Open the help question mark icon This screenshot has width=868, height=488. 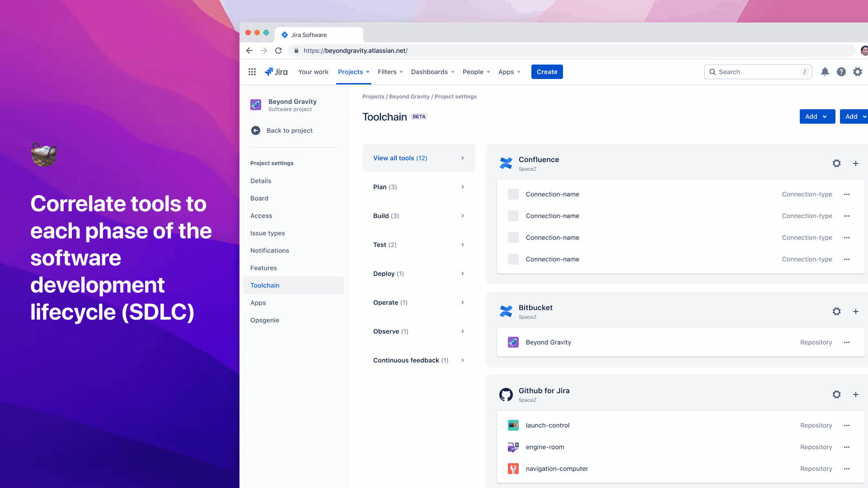coord(841,72)
